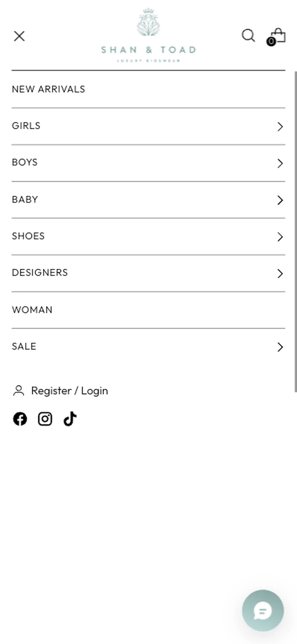The width and height of the screenshot is (297, 644).
Task: Open the search magnifier icon
Action: click(x=248, y=36)
